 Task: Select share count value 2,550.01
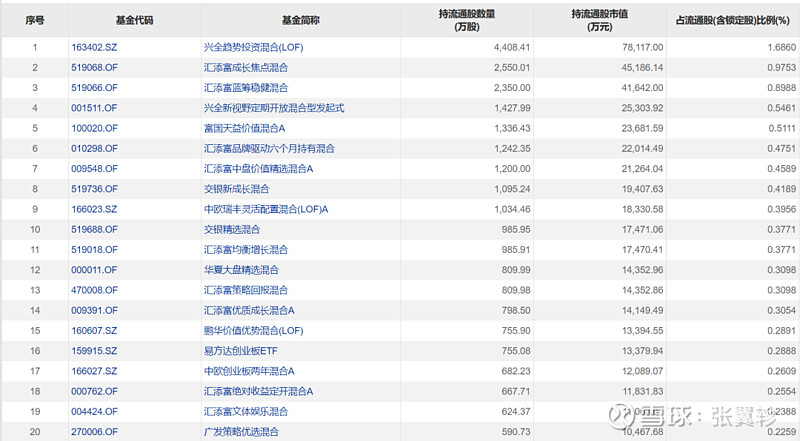pos(512,67)
